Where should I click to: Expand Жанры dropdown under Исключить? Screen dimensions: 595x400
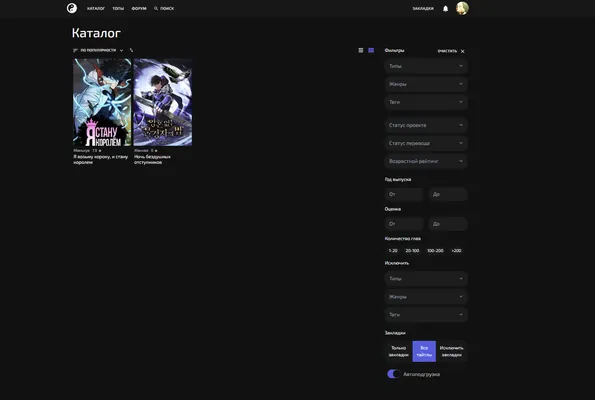(426, 297)
